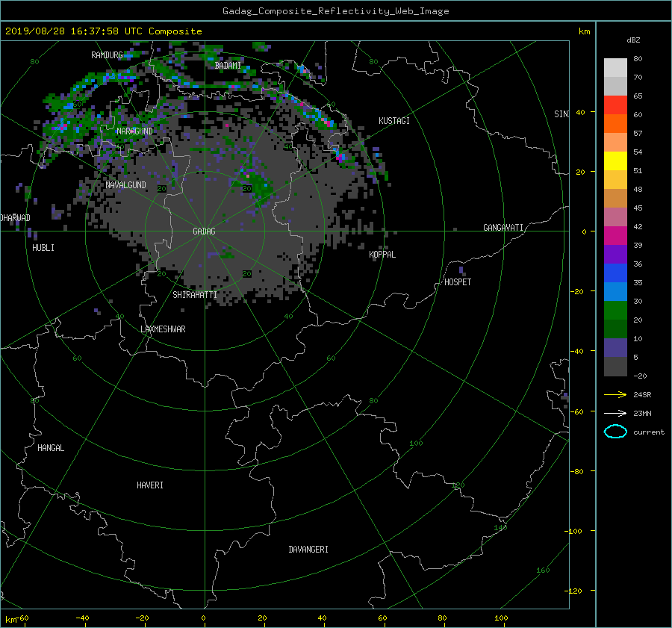Select the yellow 51-54 dBZ legend swatch
The height and width of the screenshot is (628, 672).
coord(615,161)
